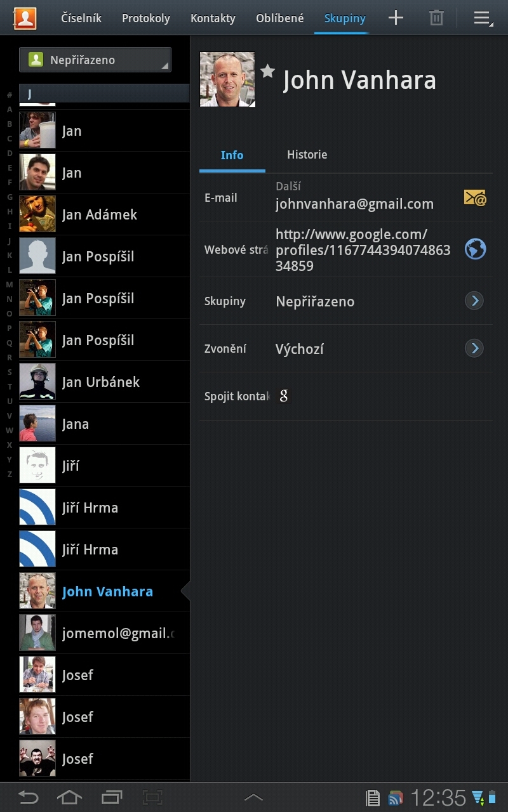Open the Protokoly tab
Image resolution: width=508 pixels, height=812 pixels.
[145, 18]
